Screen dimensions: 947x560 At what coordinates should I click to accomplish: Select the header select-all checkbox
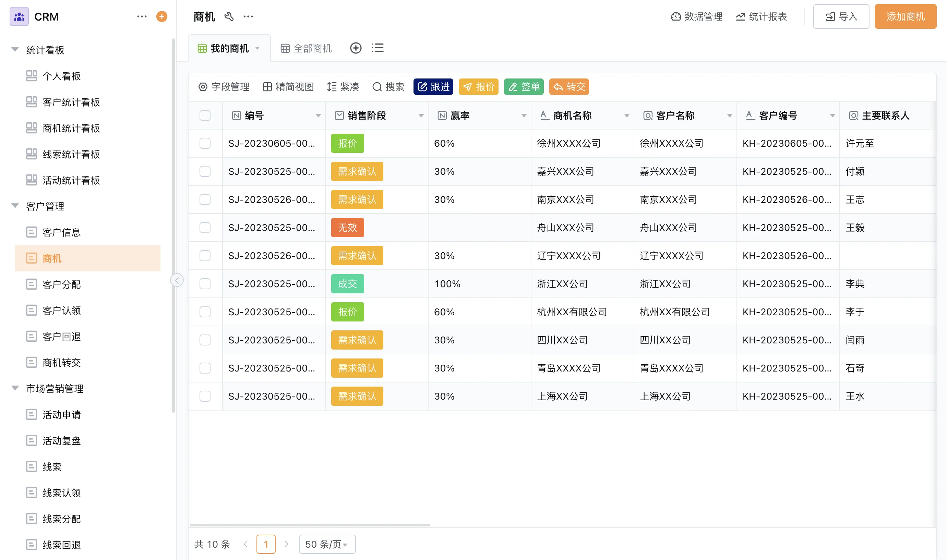205,115
